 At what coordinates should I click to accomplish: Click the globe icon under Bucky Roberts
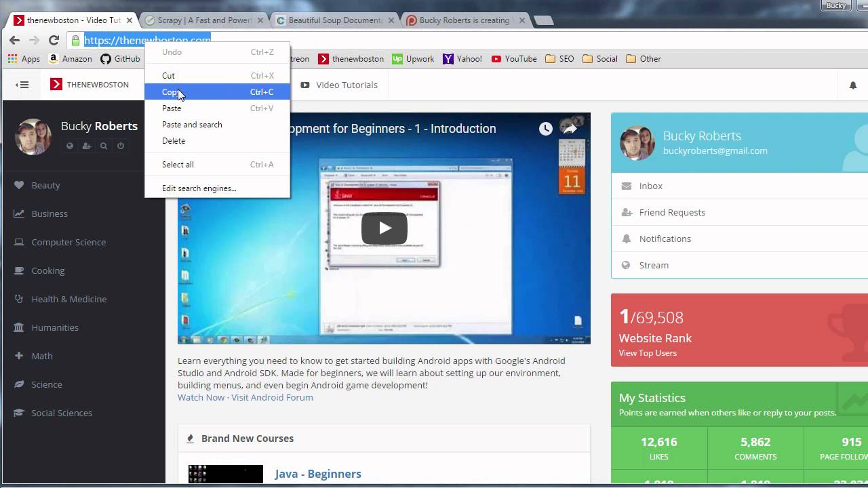click(70, 146)
